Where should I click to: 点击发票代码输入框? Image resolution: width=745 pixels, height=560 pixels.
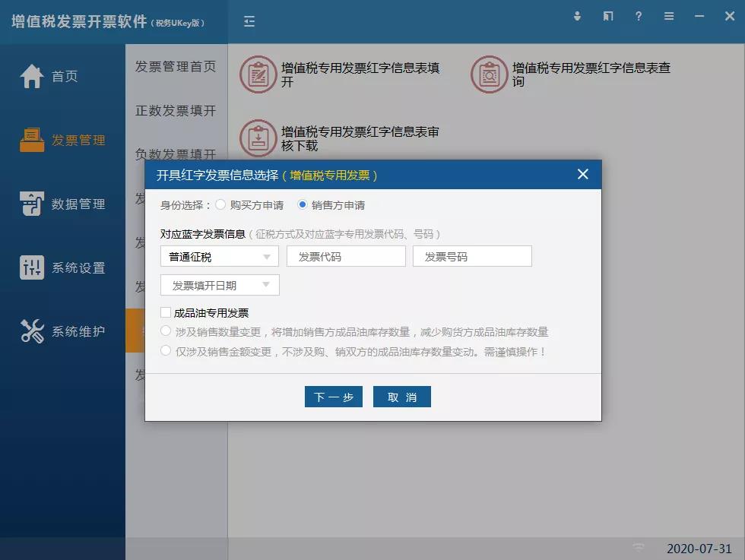point(345,256)
